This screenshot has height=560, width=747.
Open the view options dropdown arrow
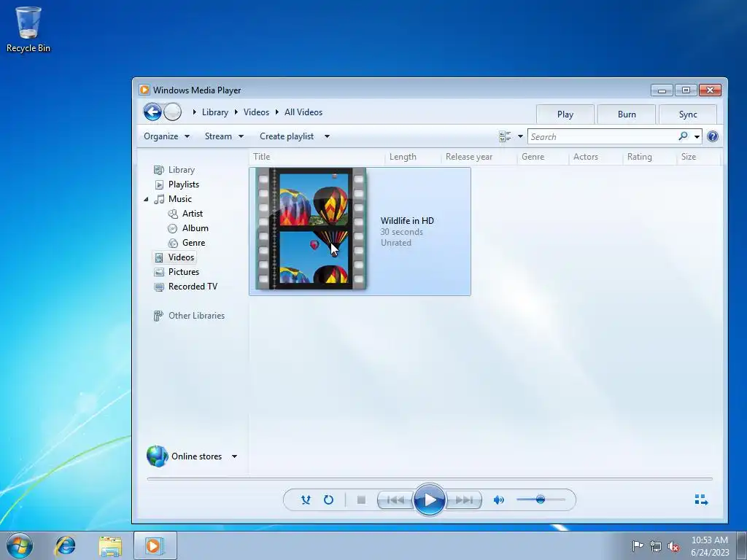[x=520, y=136]
